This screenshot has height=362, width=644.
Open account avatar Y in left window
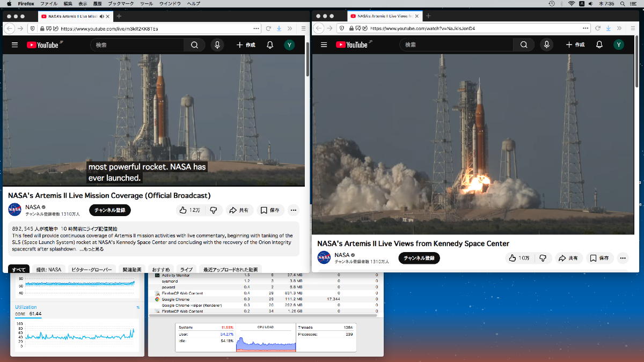coord(289,45)
